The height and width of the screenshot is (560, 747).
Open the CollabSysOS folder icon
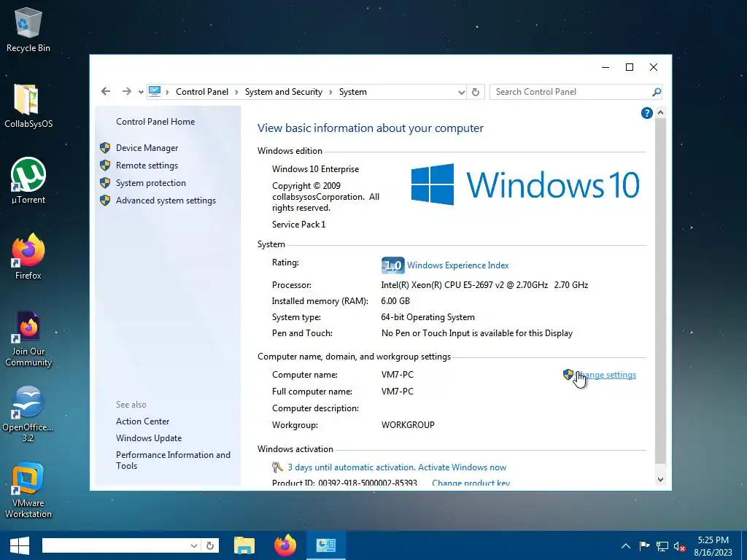point(28,106)
